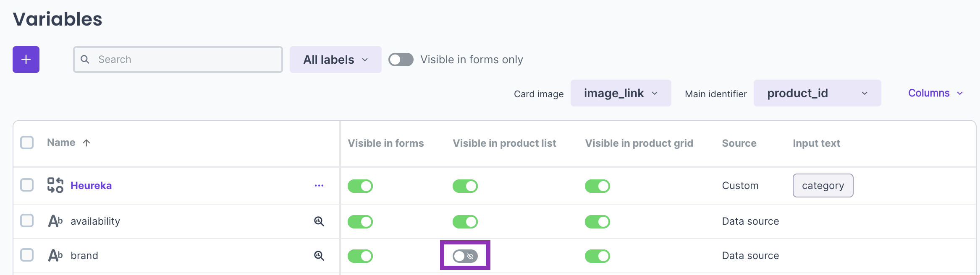Click the text type icon beside availability
The height and width of the screenshot is (275, 980).
point(55,221)
